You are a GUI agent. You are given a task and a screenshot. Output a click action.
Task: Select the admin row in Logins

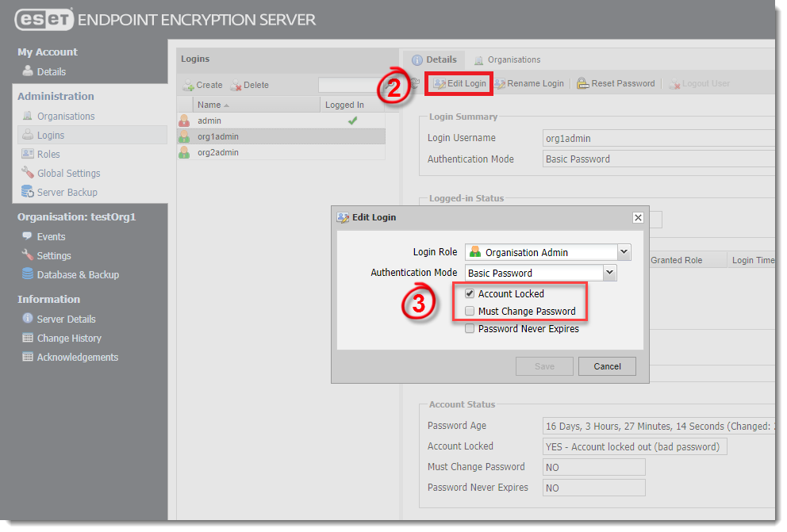click(x=282, y=121)
